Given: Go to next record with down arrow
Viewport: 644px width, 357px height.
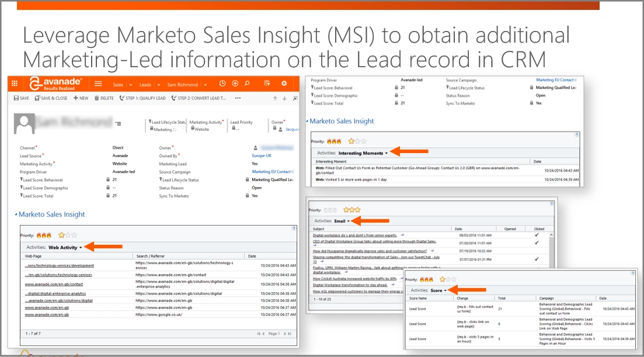Looking at the screenshot, I should pos(284,98).
